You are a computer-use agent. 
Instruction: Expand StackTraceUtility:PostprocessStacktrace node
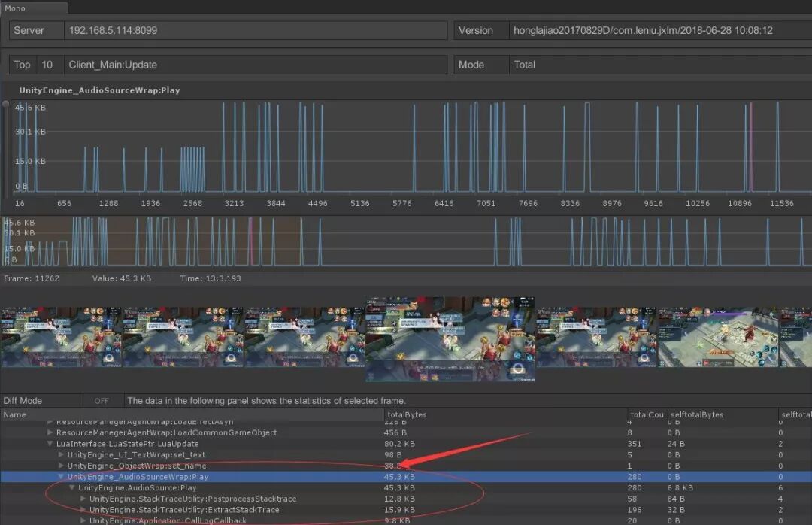point(83,499)
